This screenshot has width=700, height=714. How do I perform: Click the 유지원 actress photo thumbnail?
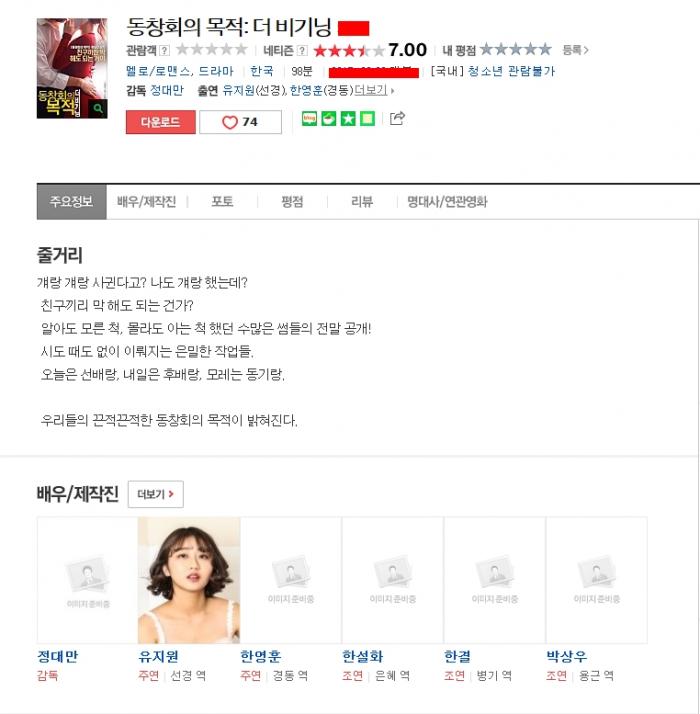click(189, 580)
